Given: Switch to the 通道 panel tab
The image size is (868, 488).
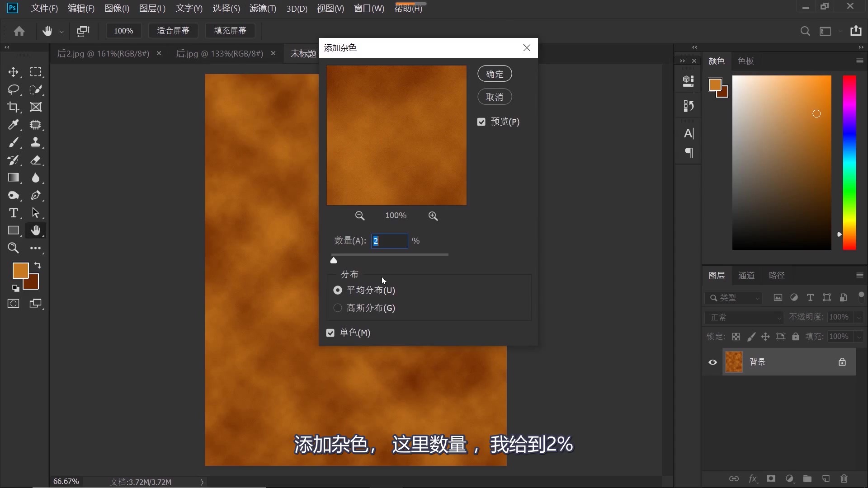Looking at the screenshot, I should (747, 275).
